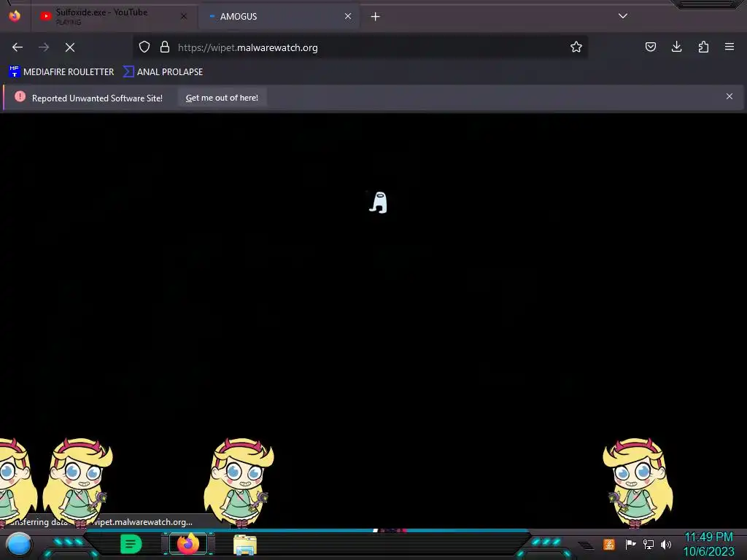Click the white Amogus character
This screenshot has width=747, height=560.
[x=379, y=203]
